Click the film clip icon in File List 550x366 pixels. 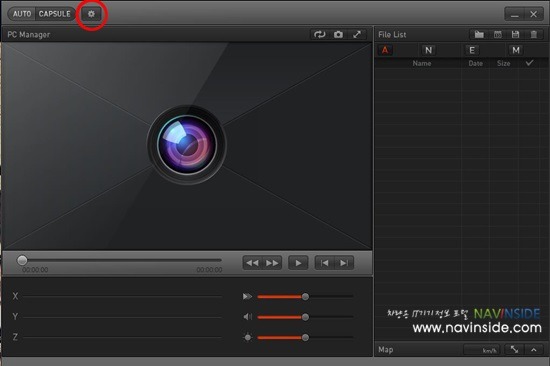[x=497, y=34]
